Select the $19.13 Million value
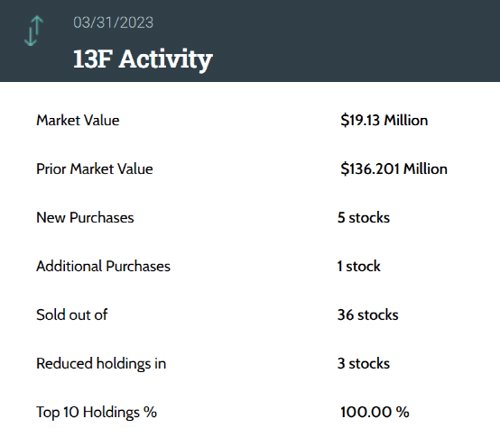500x428 pixels. [384, 120]
